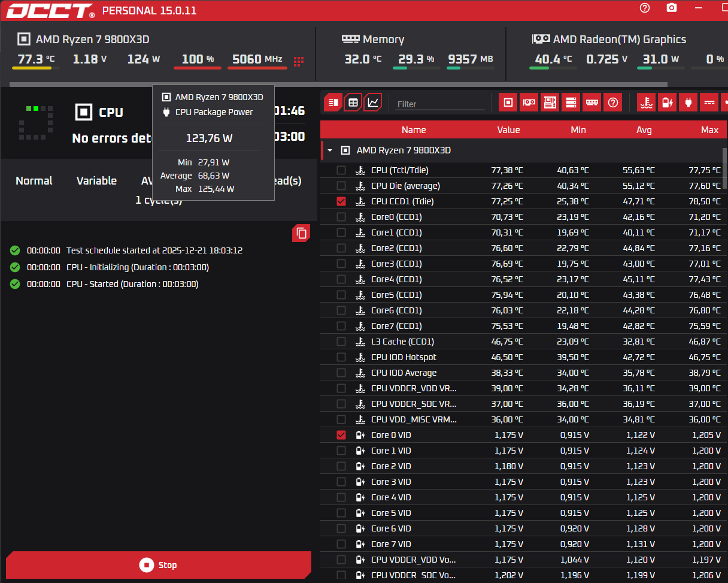
Task: Click the 5060 MHz CPU frequency readout
Action: coord(257,59)
